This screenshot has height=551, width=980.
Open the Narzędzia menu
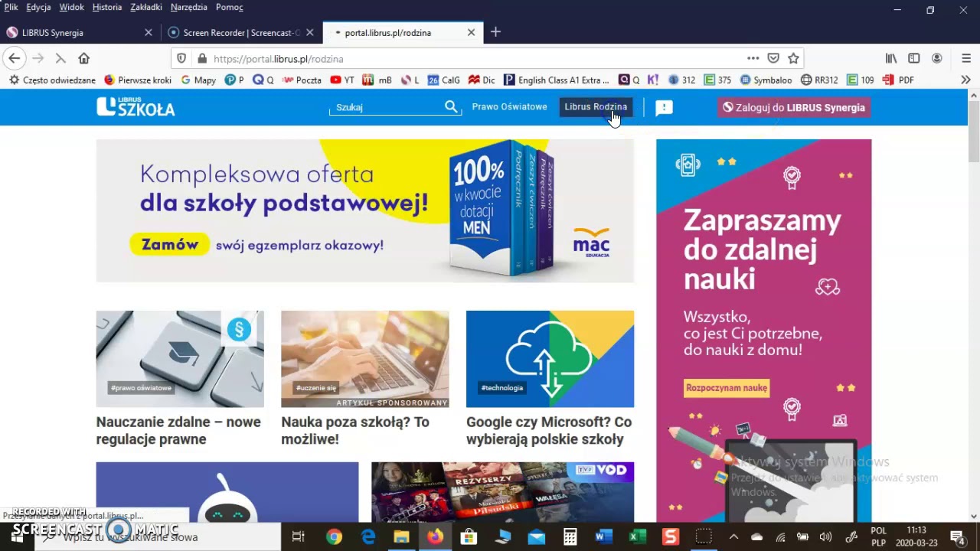[189, 7]
